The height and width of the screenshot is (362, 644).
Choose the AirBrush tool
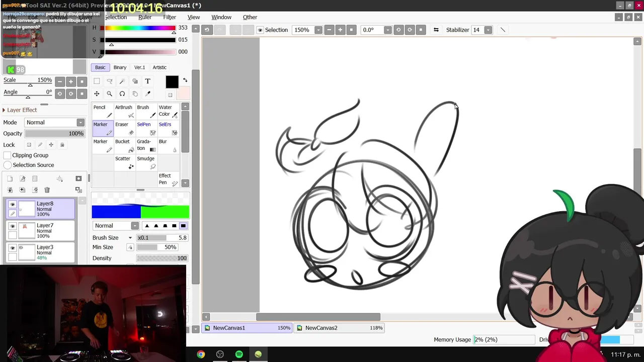124,111
